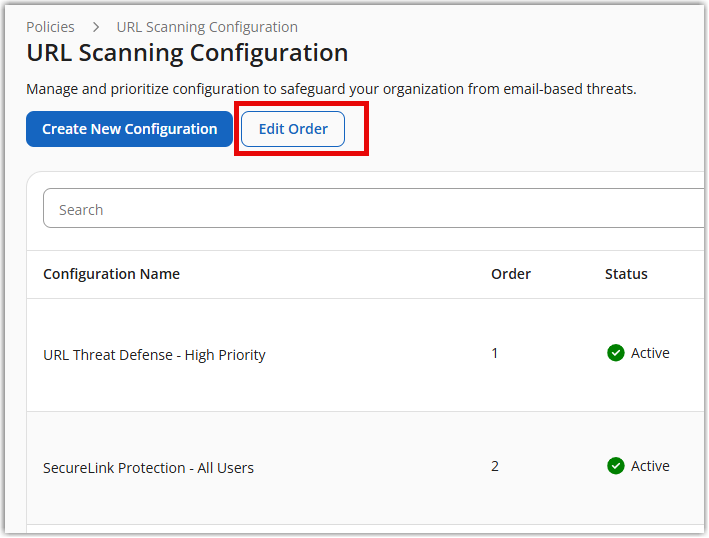Click the Status column header
This screenshot has width=709, height=538.
pos(626,274)
